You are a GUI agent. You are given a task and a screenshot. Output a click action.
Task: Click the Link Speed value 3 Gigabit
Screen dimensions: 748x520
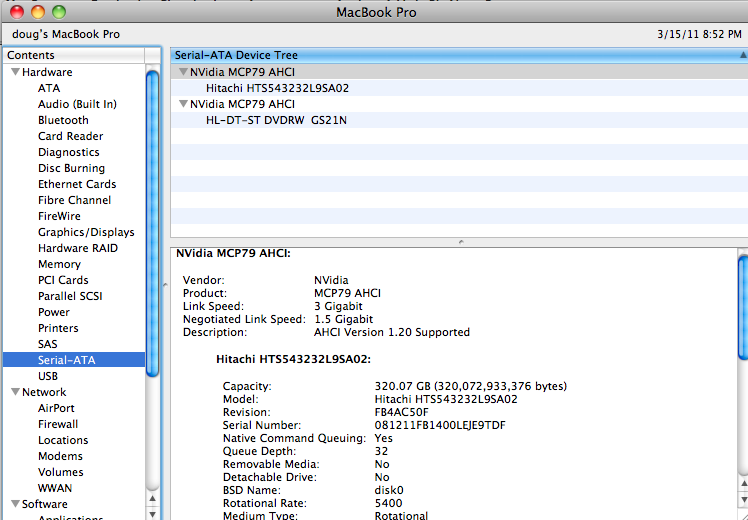click(x=338, y=306)
